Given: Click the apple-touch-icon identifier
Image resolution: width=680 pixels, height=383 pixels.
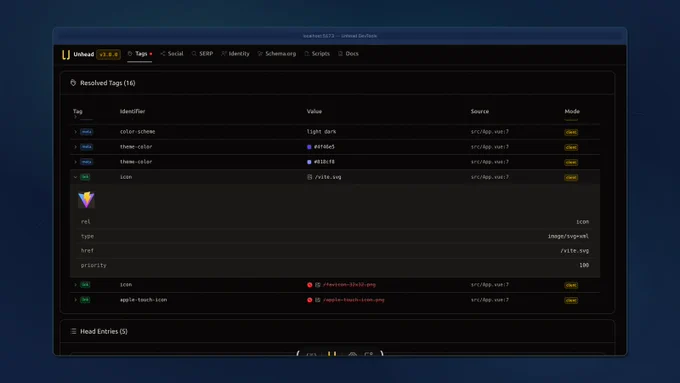Looking at the screenshot, I should pos(144,300).
